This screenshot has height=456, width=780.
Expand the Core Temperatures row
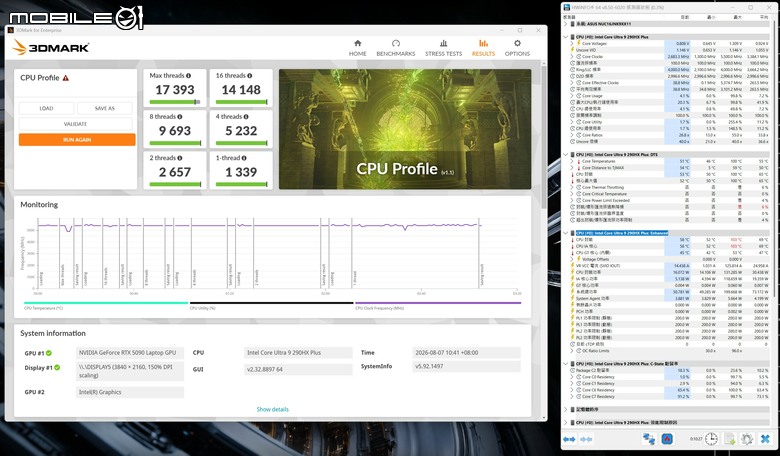point(572,161)
